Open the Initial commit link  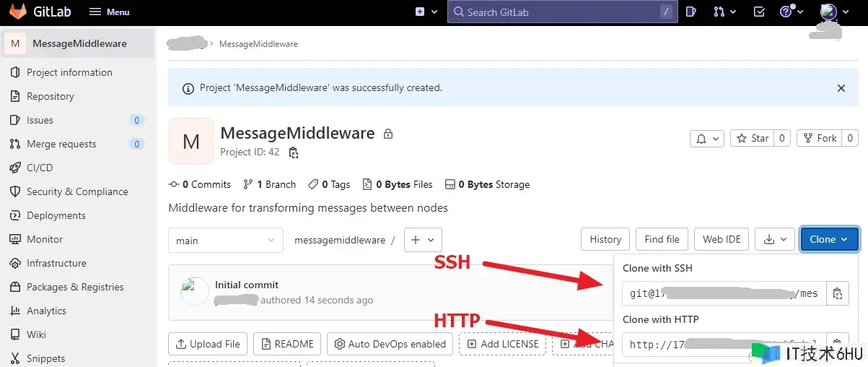(x=246, y=285)
